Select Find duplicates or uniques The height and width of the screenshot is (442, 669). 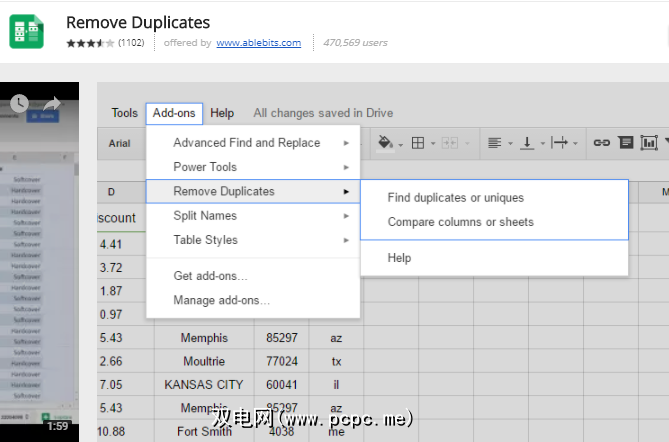tap(455, 198)
